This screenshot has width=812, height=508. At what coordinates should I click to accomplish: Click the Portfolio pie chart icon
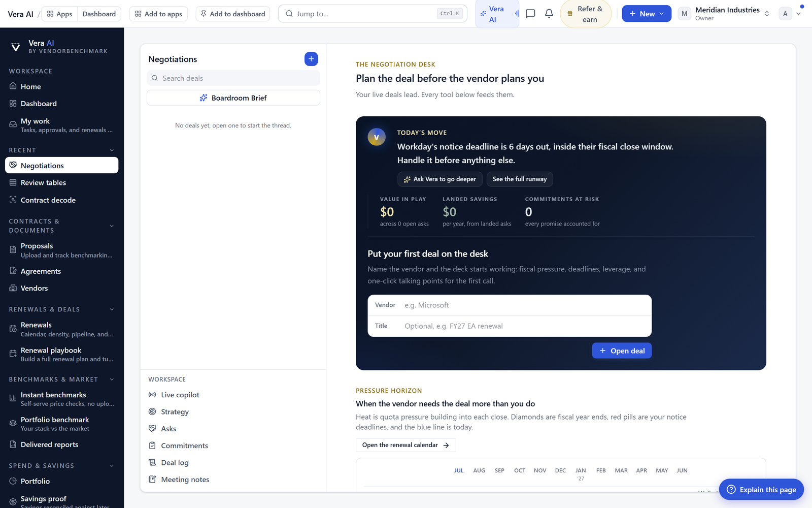(x=13, y=481)
